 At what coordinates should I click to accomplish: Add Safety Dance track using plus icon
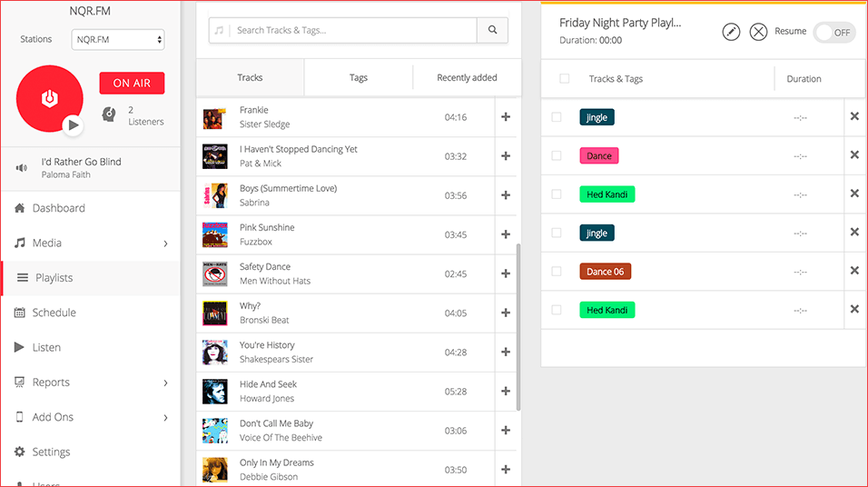click(x=506, y=273)
